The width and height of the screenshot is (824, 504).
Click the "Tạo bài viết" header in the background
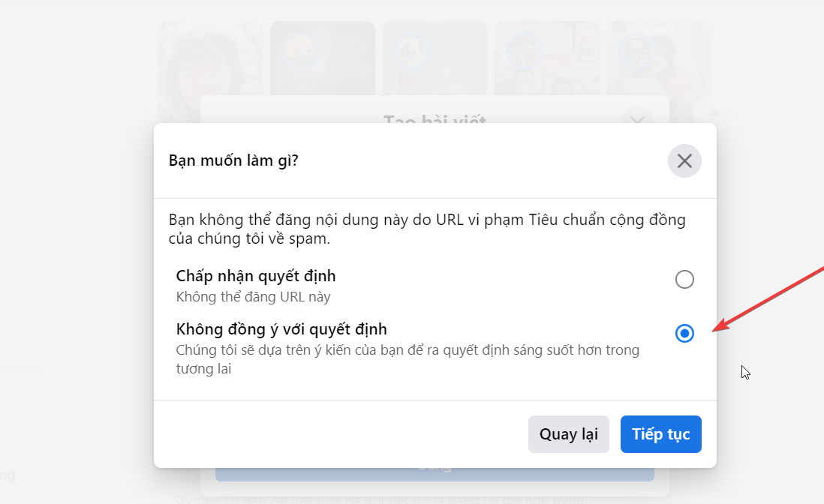[435, 118]
